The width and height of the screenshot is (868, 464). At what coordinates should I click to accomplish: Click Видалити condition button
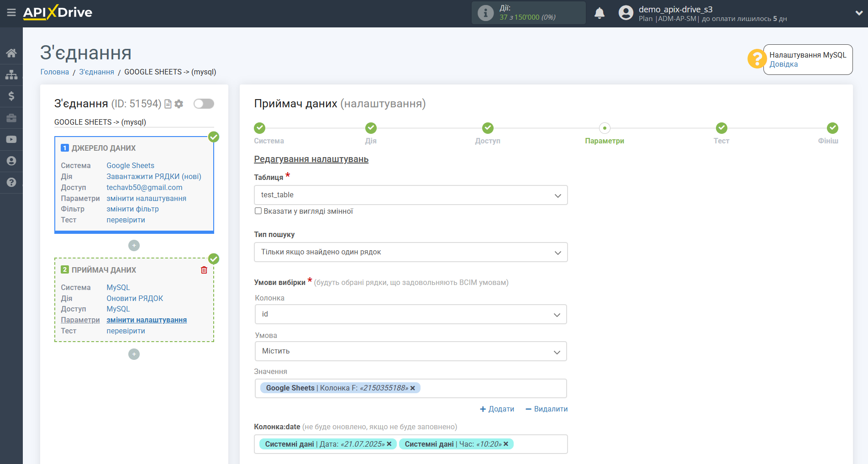(x=547, y=409)
